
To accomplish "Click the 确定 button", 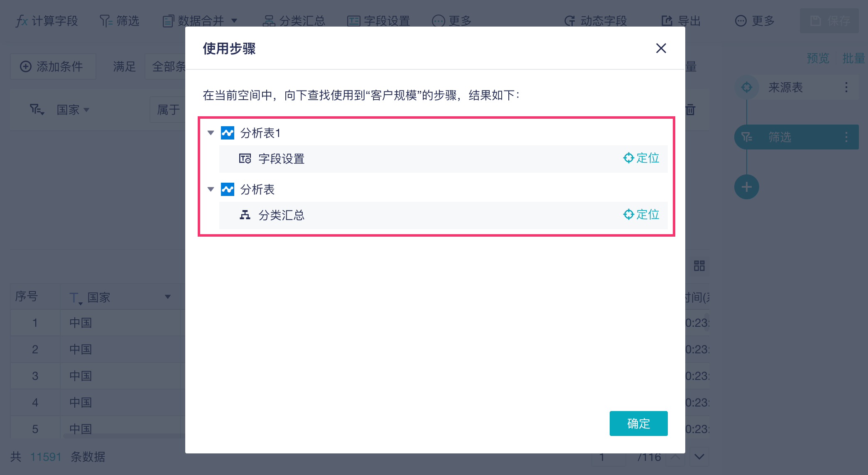I will click(638, 424).
